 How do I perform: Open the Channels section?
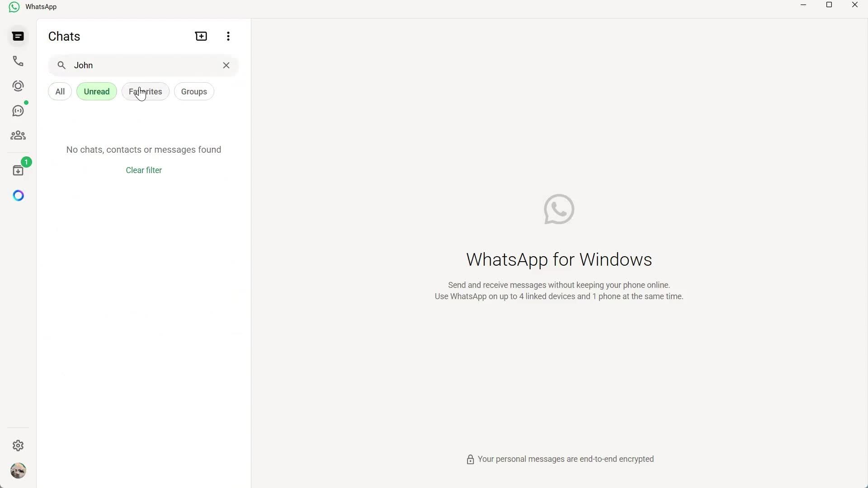click(18, 111)
